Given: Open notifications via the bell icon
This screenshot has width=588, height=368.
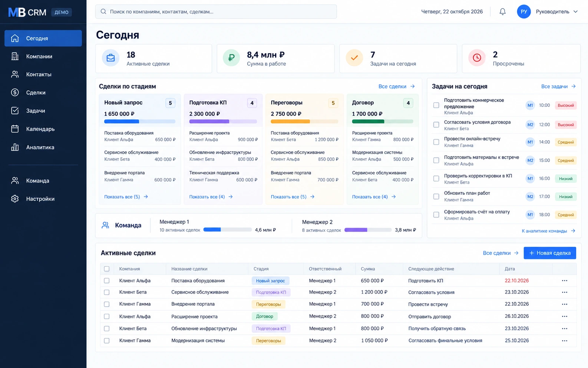Looking at the screenshot, I should point(502,11).
